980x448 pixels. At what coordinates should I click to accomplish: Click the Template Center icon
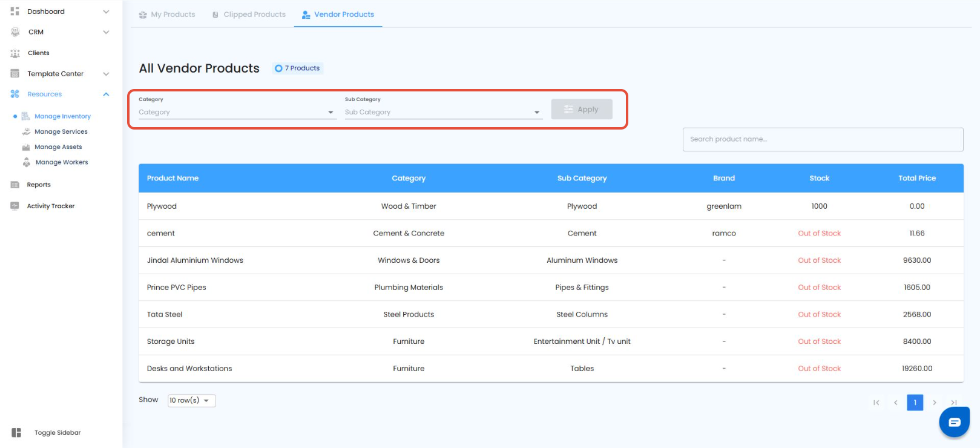15,74
